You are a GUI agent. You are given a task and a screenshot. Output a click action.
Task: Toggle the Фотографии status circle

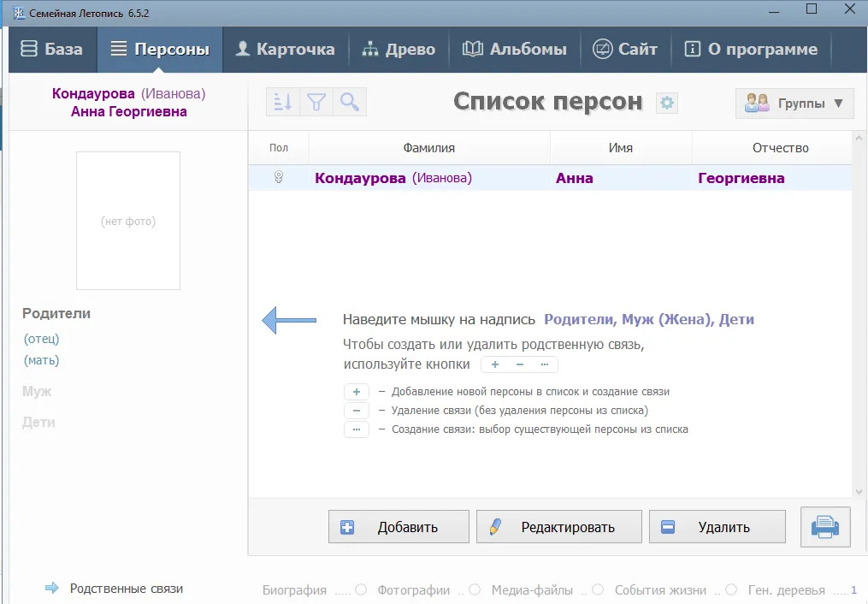[475, 589]
